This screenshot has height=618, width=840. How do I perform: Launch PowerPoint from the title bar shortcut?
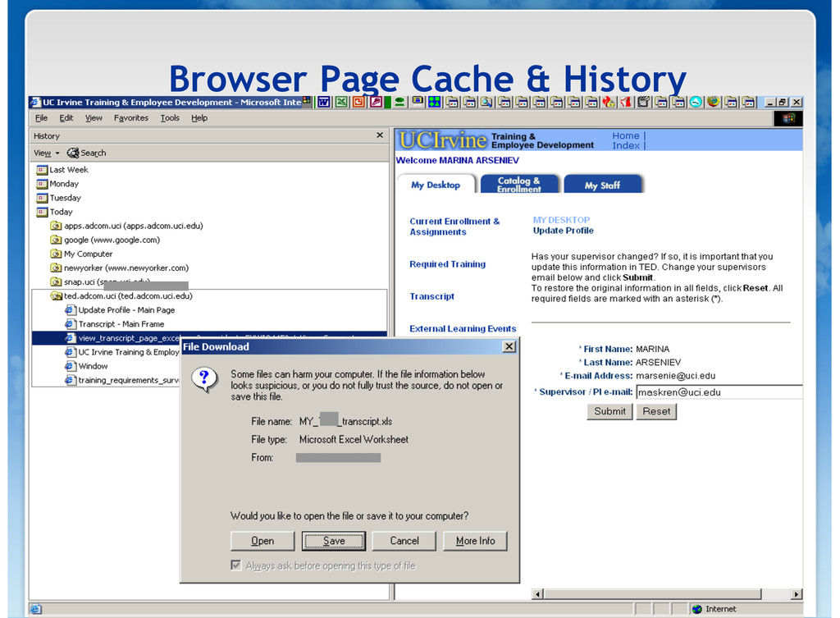pyautogui.click(x=358, y=102)
